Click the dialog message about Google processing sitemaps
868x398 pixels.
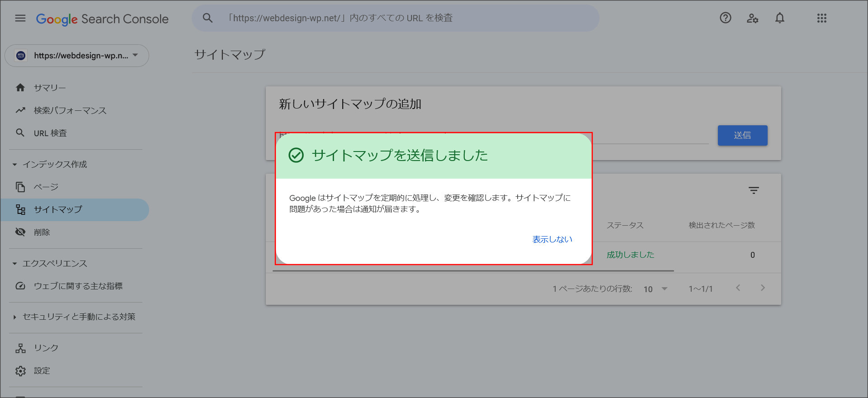click(430, 204)
